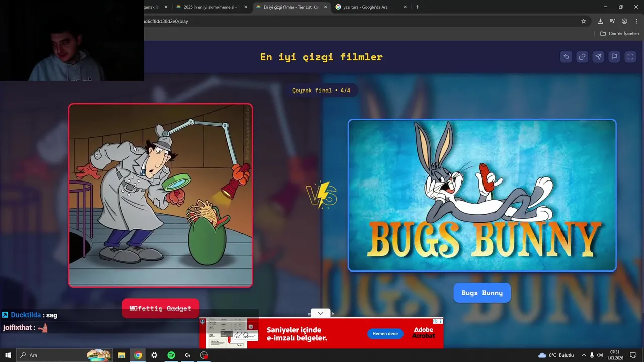
Task: Click joifixthat username in chat overlay
Action: tap(17, 327)
